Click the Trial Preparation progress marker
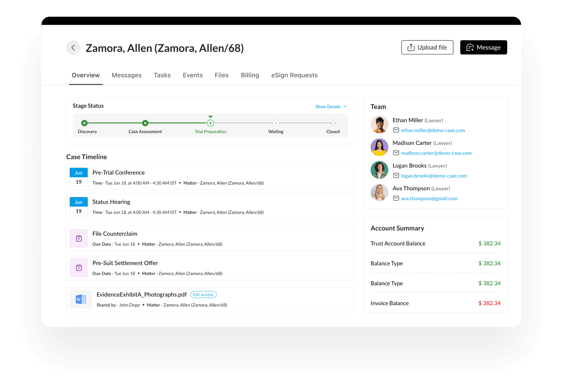The image size is (562, 392). tap(210, 123)
